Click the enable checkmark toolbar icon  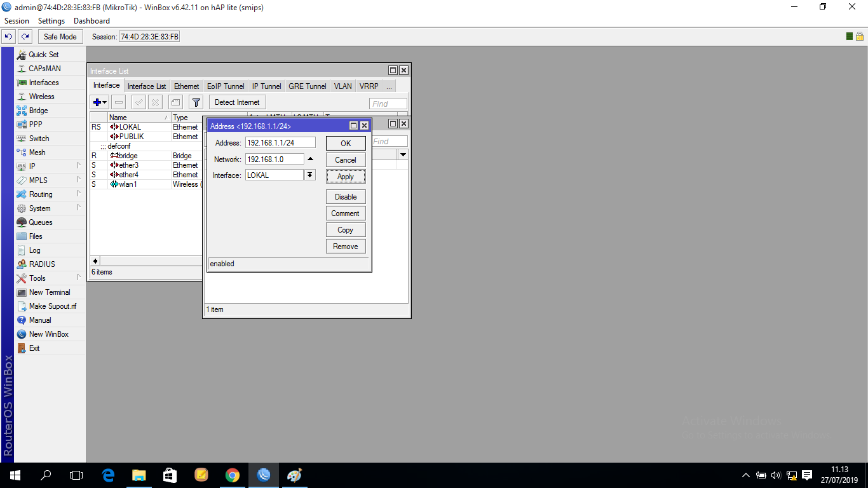[139, 102]
